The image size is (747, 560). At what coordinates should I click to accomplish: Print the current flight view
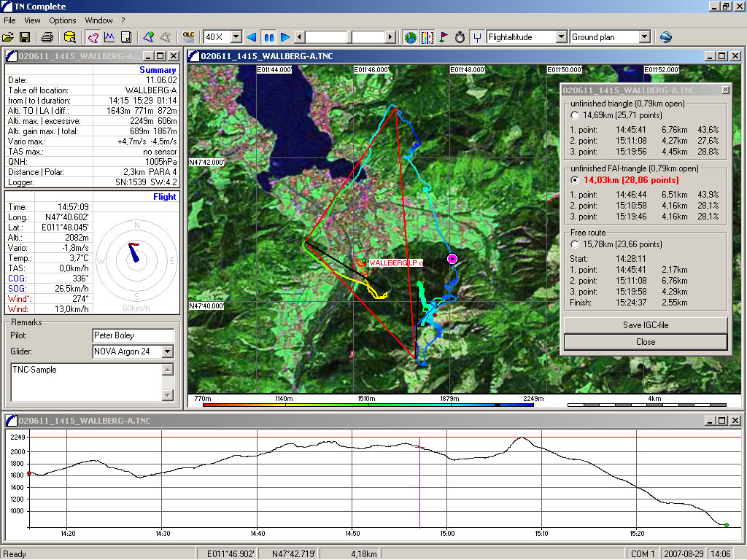[x=47, y=37]
